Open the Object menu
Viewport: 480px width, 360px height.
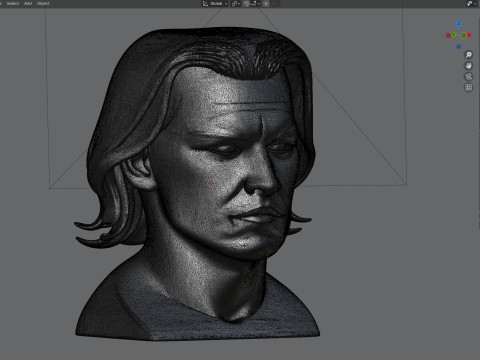43,3
